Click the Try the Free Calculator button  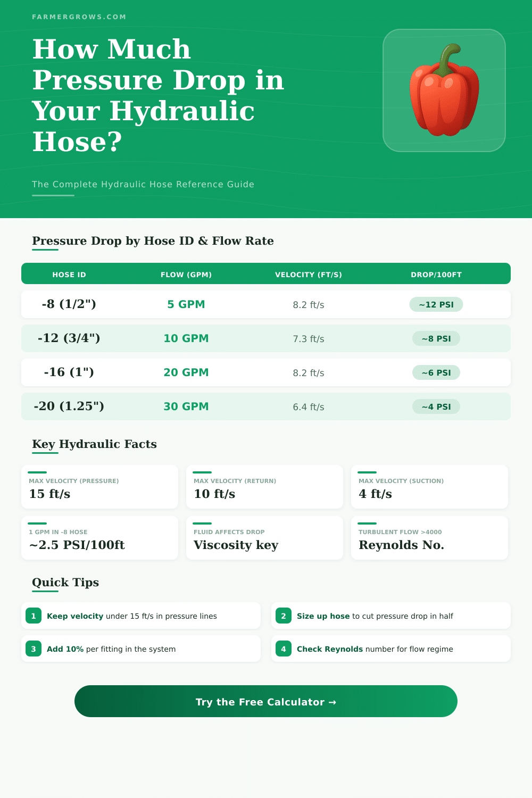coord(266,702)
